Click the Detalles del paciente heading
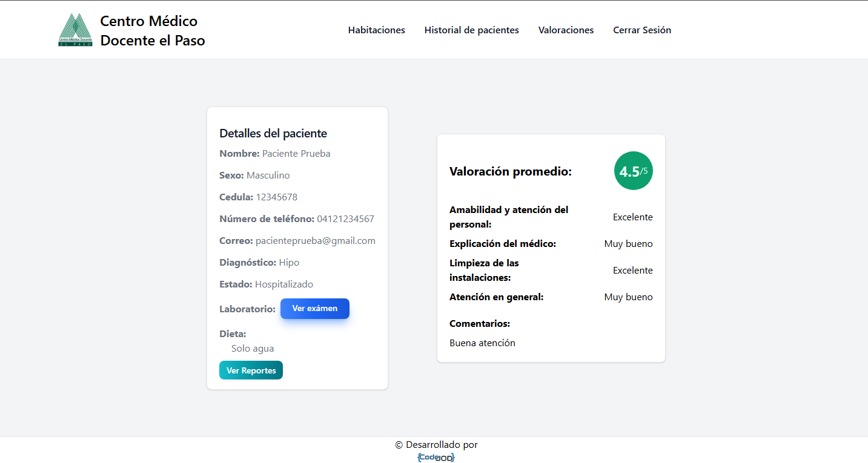Viewport: 868px width, 463px height. (273, 134)
